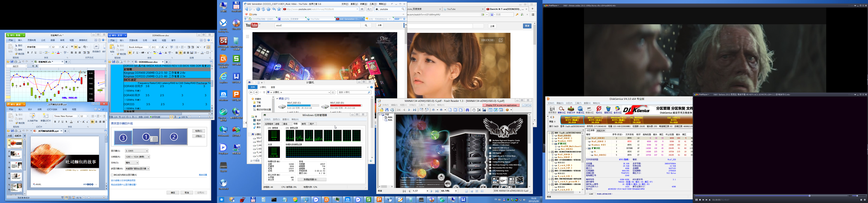
Task: Check 'make this my main display' checkbox
Action: coord(112,175)
